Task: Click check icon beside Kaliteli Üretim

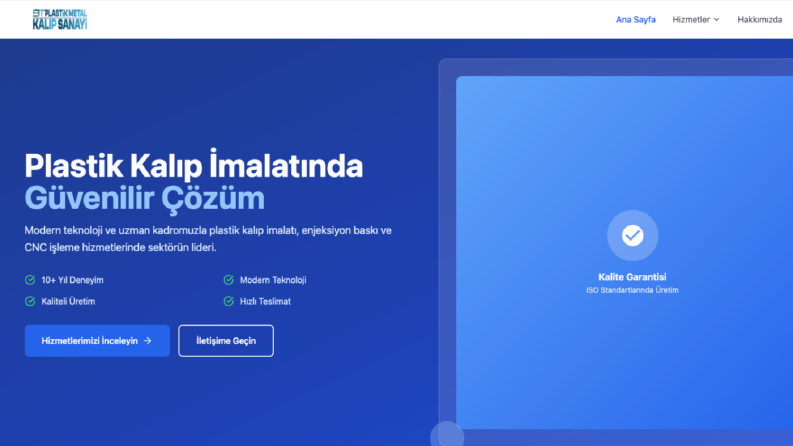Action: tap(30, 301)
